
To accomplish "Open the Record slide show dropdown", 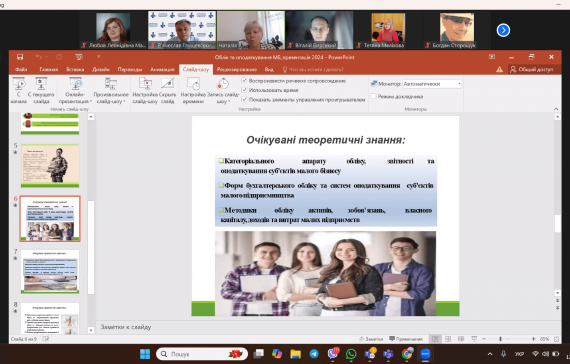I will [x=223, y=91].
